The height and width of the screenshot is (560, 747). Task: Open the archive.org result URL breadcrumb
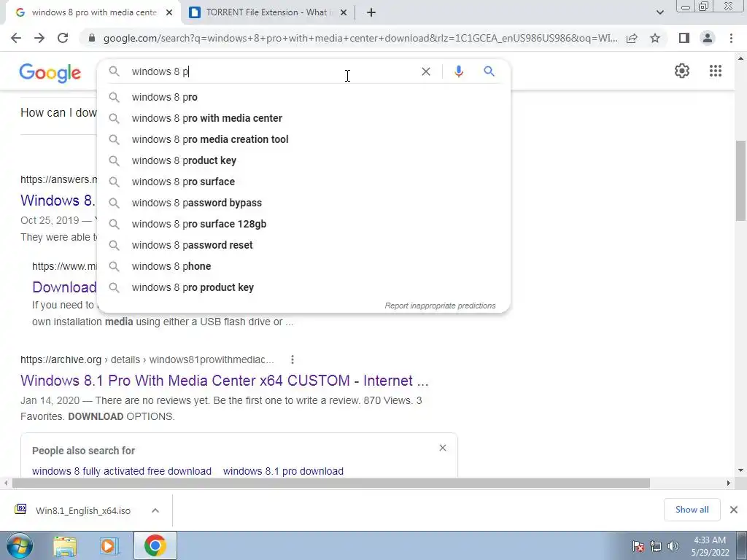pyautogui.click(x=147, y=359)
